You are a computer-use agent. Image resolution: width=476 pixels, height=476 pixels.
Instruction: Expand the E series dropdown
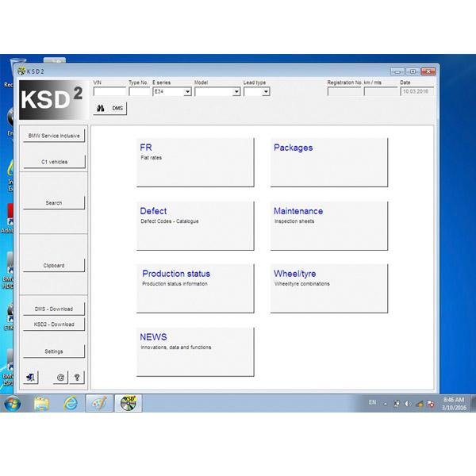[187, 92]
